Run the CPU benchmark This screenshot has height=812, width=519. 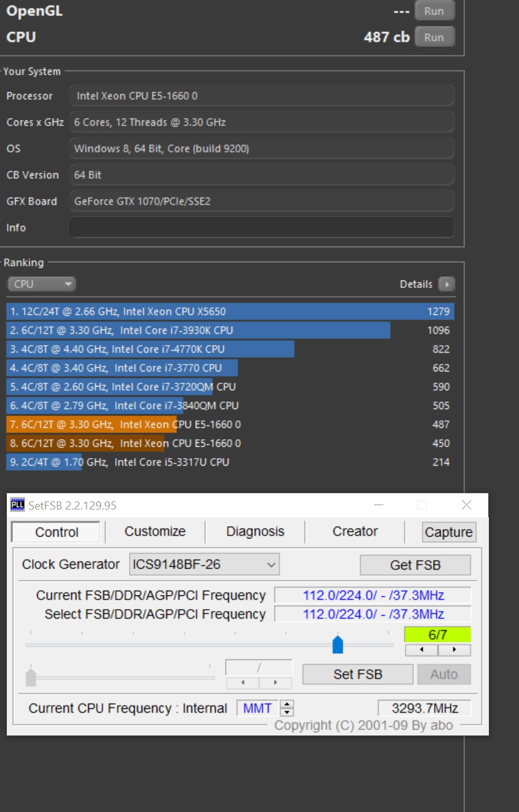click(x=434, y=37)
